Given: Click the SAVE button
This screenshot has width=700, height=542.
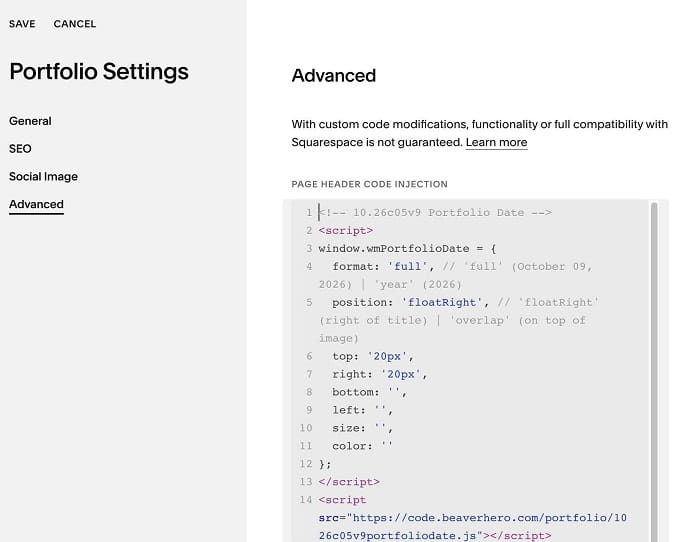Looking at the screenshot, I should pyautogui.click(x=22, y=24).
